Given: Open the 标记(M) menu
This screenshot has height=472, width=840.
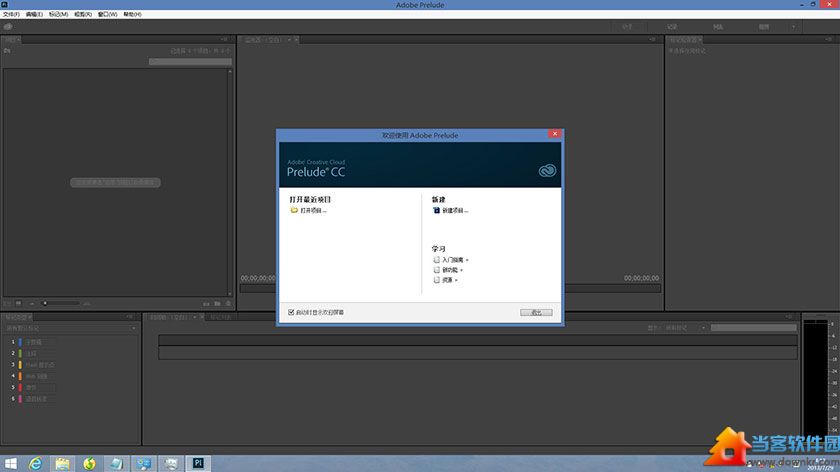Looking at the screenshot, I should (58, 14).
